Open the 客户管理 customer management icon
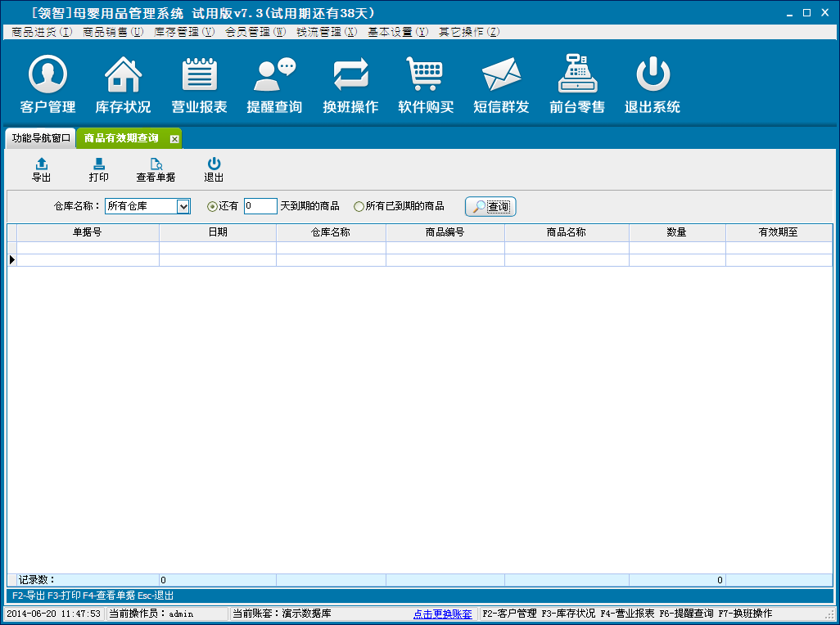 [47, 76]
